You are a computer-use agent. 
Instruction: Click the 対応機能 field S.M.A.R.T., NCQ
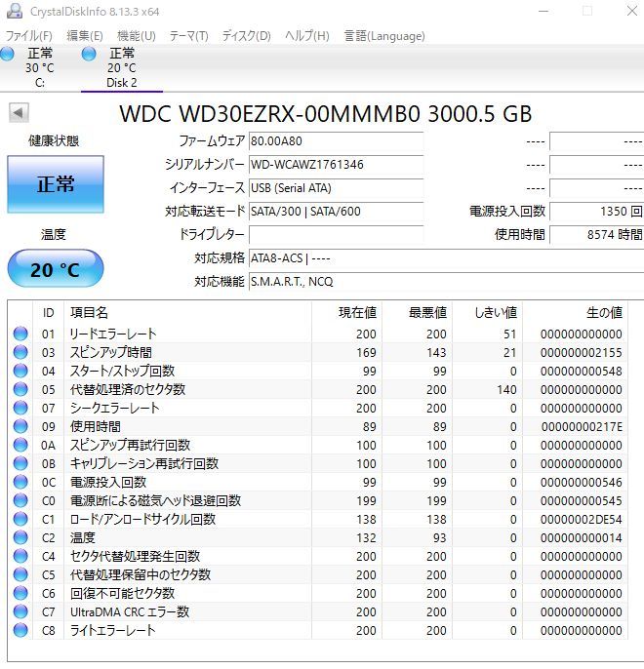click(x=446, y=282)
